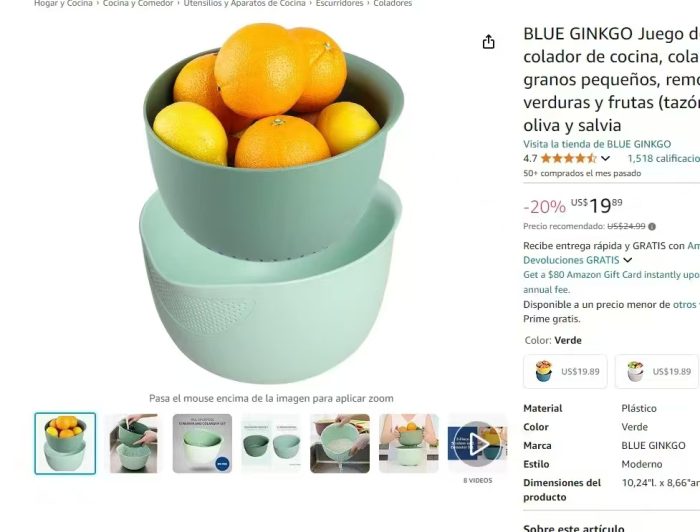Choose the blue bowl color option US$19.89
This screenshot has height=532, width=700.
tap(565, 371)
